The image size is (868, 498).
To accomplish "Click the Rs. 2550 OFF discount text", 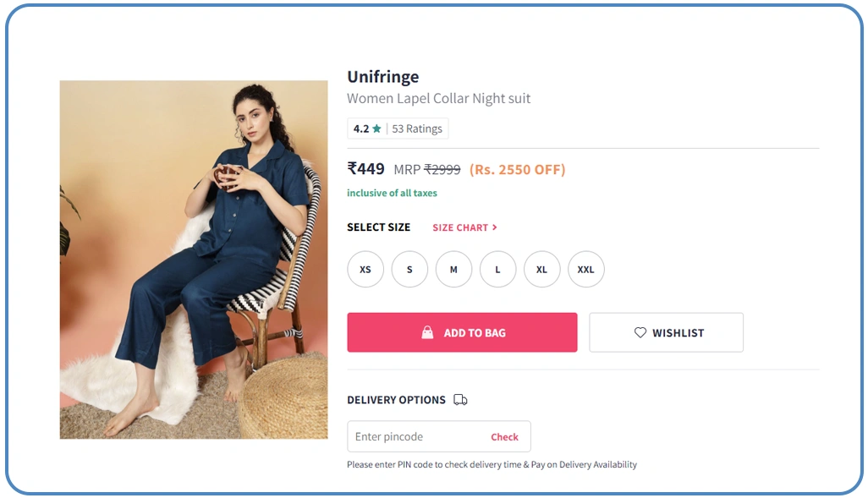I will [517, 170].
